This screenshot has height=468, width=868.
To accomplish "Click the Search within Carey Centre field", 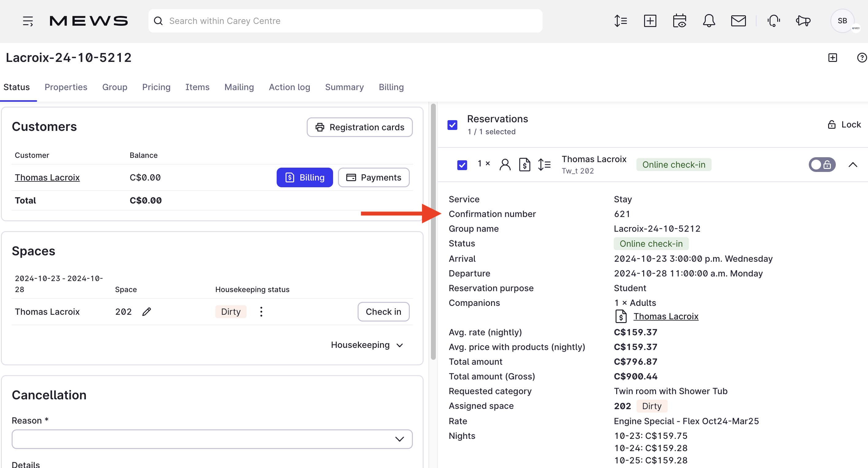I will [x=345, y=21].
